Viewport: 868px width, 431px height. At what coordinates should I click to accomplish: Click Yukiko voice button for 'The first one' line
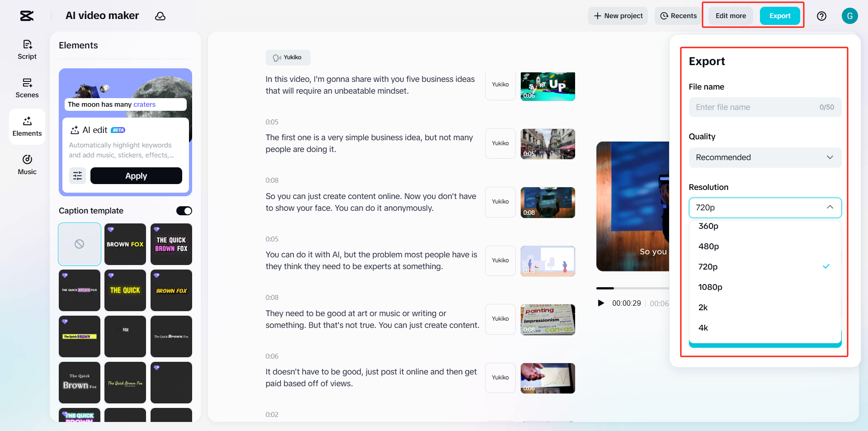500,143
